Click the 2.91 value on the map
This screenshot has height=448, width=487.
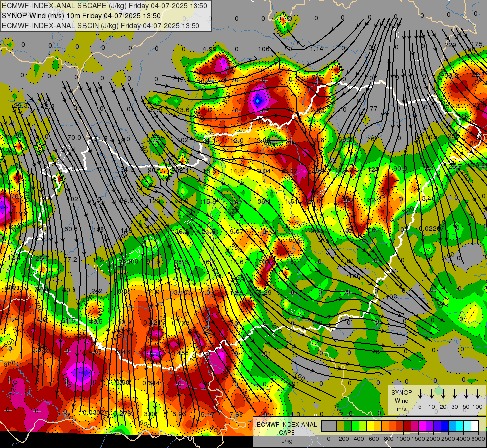(x=293, y=384)
